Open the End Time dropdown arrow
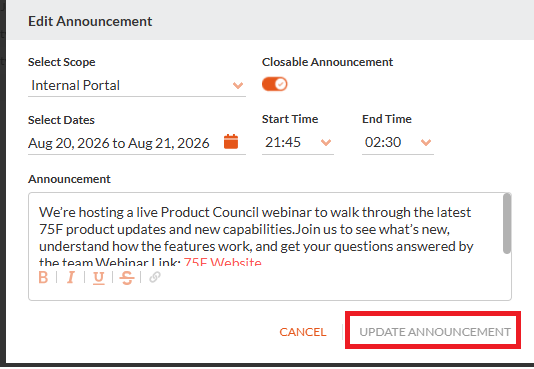The width and height of the screenshot is (534, 369). tap(426, 142)
